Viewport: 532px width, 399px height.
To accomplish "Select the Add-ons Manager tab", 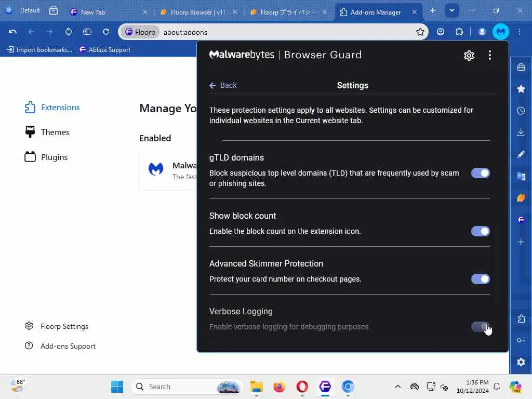I will coord(378,12).
